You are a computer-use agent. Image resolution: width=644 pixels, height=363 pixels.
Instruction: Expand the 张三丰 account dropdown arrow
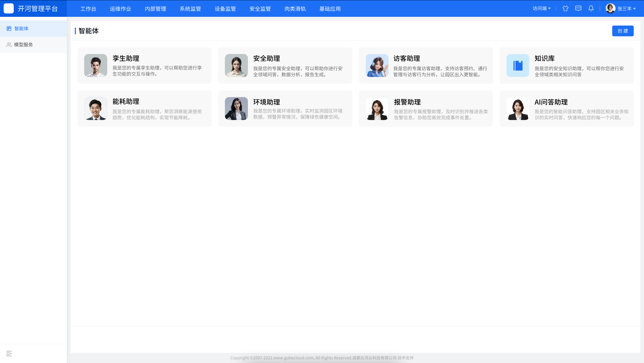634,9
